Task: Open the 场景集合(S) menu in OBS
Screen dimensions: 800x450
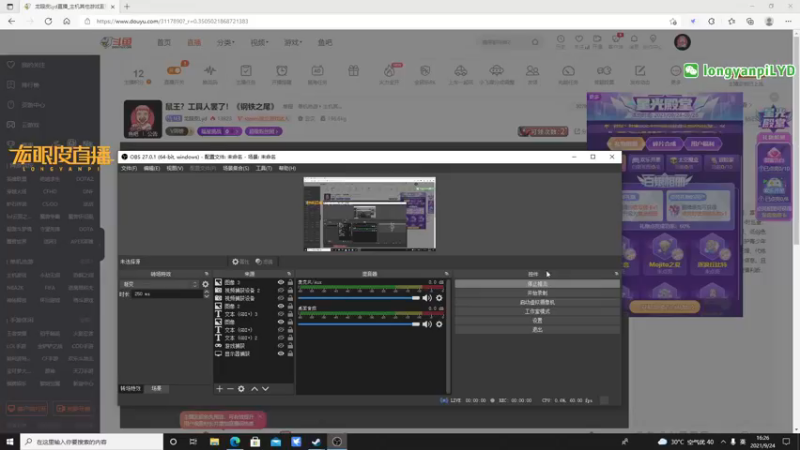Action: click(x=236, y=168)
